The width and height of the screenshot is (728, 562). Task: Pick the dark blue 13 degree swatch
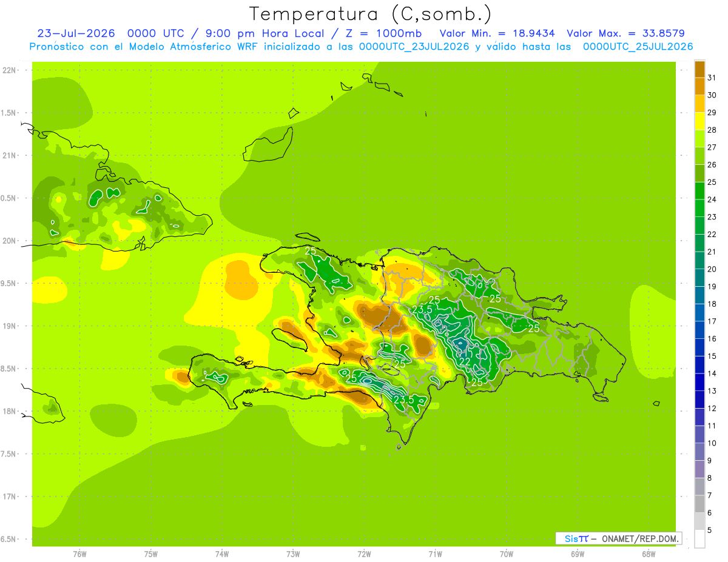(x=699, y=382)
